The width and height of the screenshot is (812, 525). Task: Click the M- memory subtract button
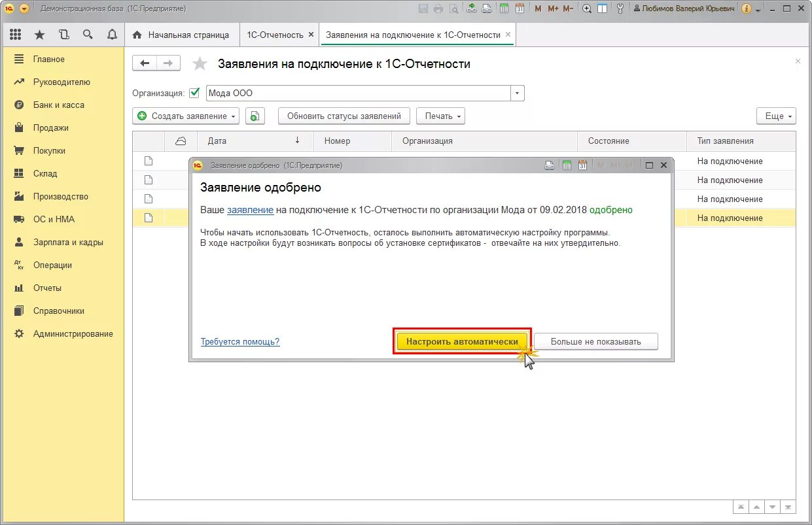[568, 8]
